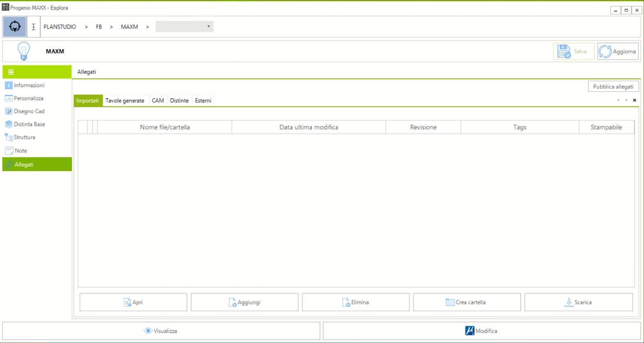Viewport: 644px width, 343px height.
Task: Click the light bulb icon beside MAXM
Action: (x=23, y=51)
